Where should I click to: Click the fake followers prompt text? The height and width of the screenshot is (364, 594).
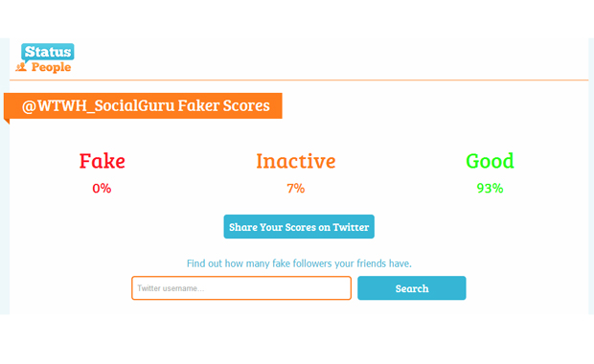click(x=299, y=263)
